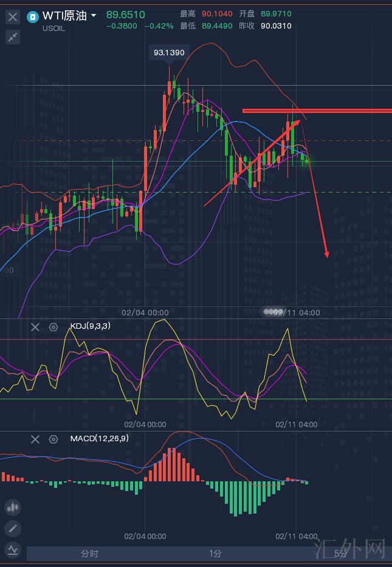Open MACD indicator settings hexagon icon
The width and height of the screenshot is (392, 567).
(53, 439)
